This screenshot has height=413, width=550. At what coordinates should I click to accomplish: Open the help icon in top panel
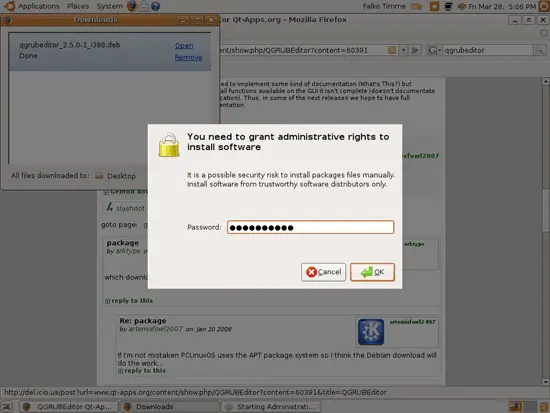(155, 6)
